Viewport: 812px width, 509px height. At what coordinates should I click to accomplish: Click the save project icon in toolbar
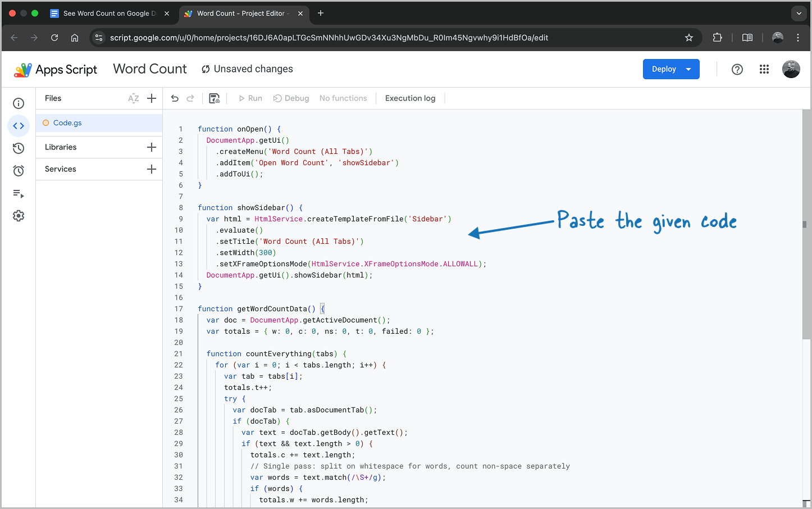tap(215, 98)
